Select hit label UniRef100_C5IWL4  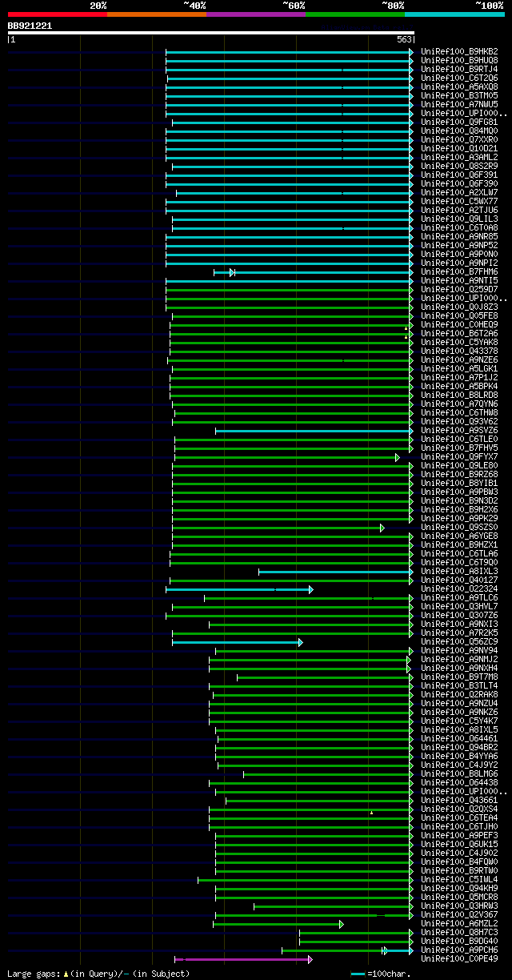click(x=460, y=880)
